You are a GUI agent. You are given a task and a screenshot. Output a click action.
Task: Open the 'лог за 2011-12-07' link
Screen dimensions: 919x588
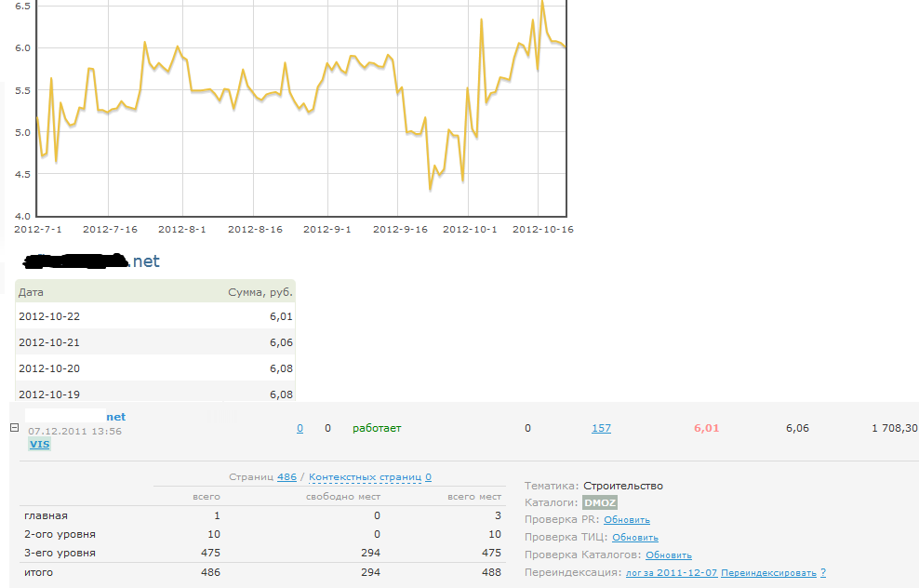(671, 573)
